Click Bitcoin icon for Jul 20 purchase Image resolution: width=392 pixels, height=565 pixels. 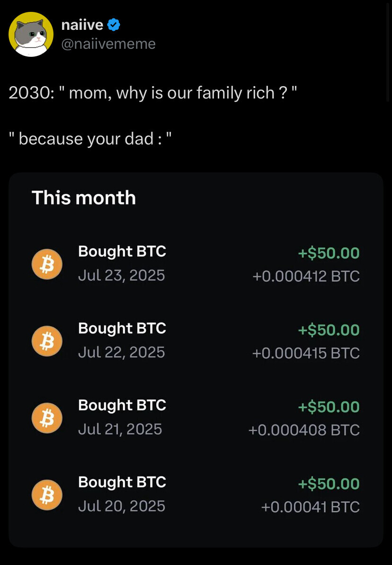47,495
